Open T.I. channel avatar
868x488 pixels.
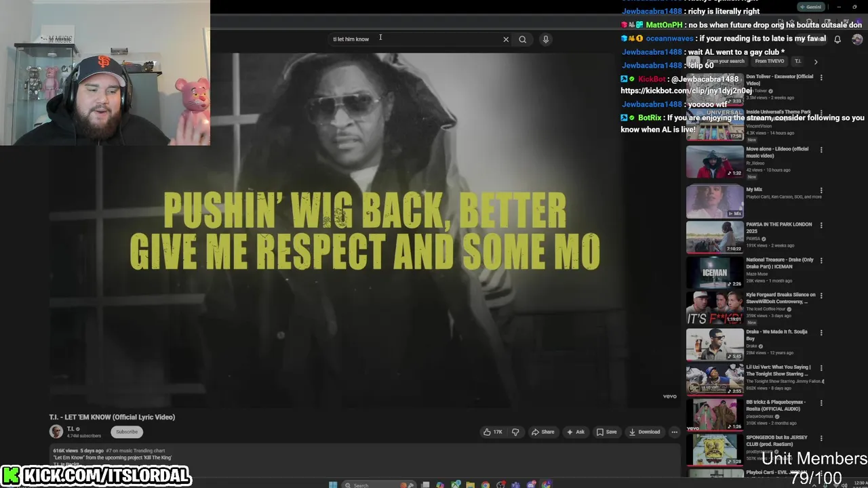tap(56, 432)
